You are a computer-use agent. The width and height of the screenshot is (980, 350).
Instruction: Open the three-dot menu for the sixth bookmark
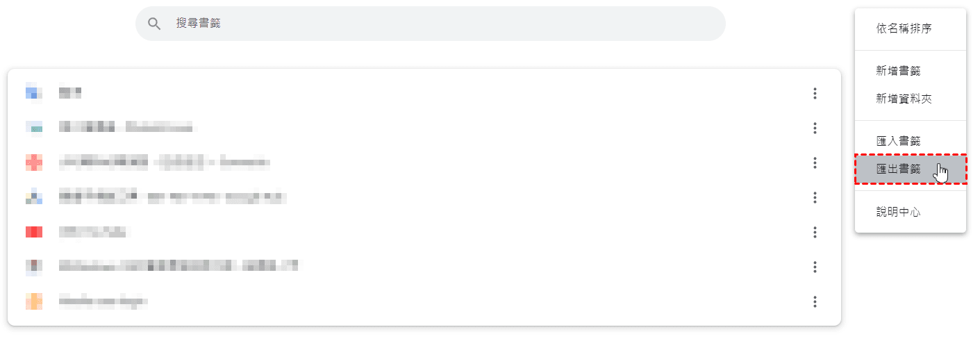pyautogui.click(x=815, y=267)
